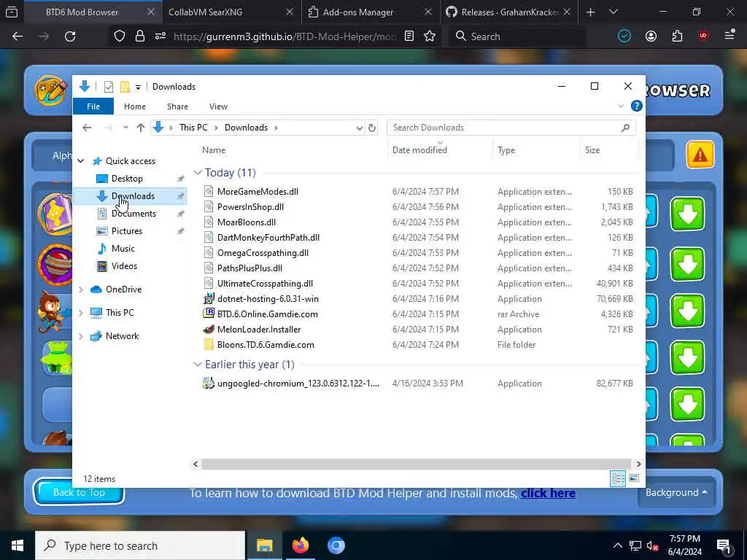Sort by Name column header
This screenshot has height=560, width=747.
pos(214,150)
